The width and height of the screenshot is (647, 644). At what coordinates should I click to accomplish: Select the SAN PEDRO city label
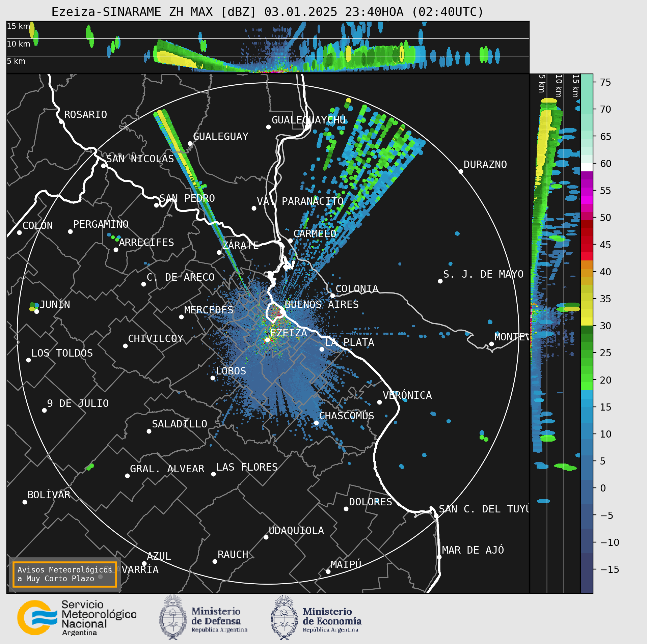point(187,198)
